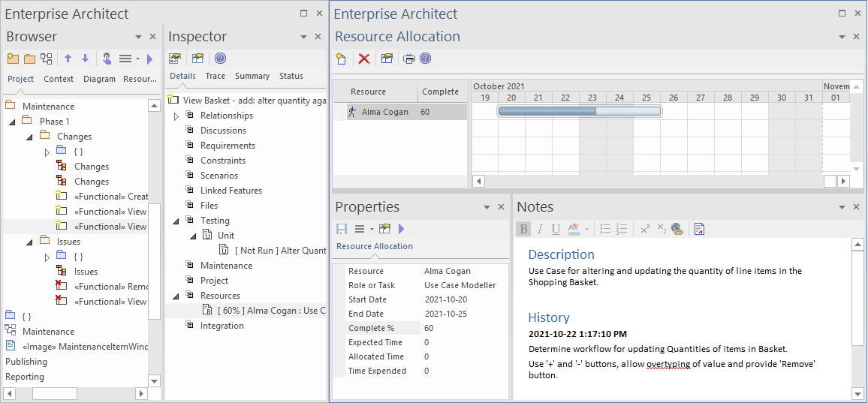Select the Diagram tab in Browser
The width and height of the screenshot is (868, 403).
(x=99, y=79)
